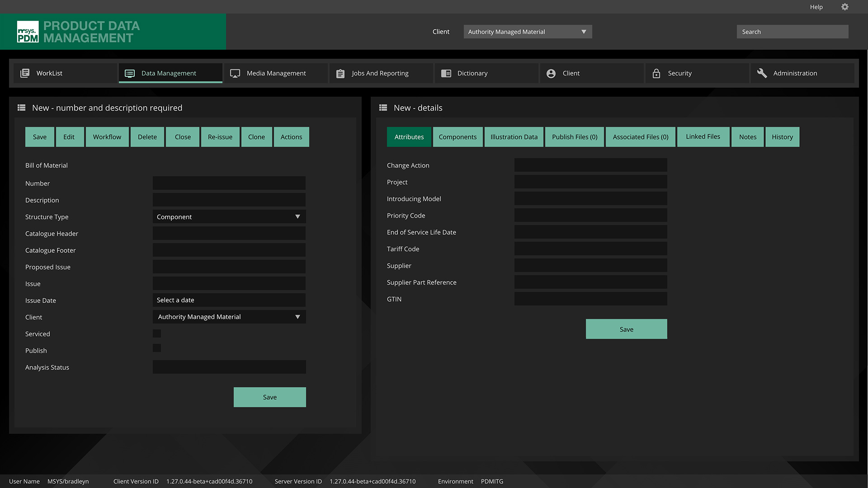
Task: Click the Search field
Action: (792, 32)
